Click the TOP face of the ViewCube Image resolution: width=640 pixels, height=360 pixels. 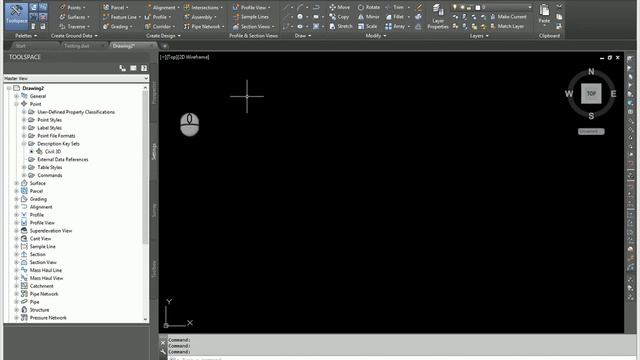[x=591, y=93]
